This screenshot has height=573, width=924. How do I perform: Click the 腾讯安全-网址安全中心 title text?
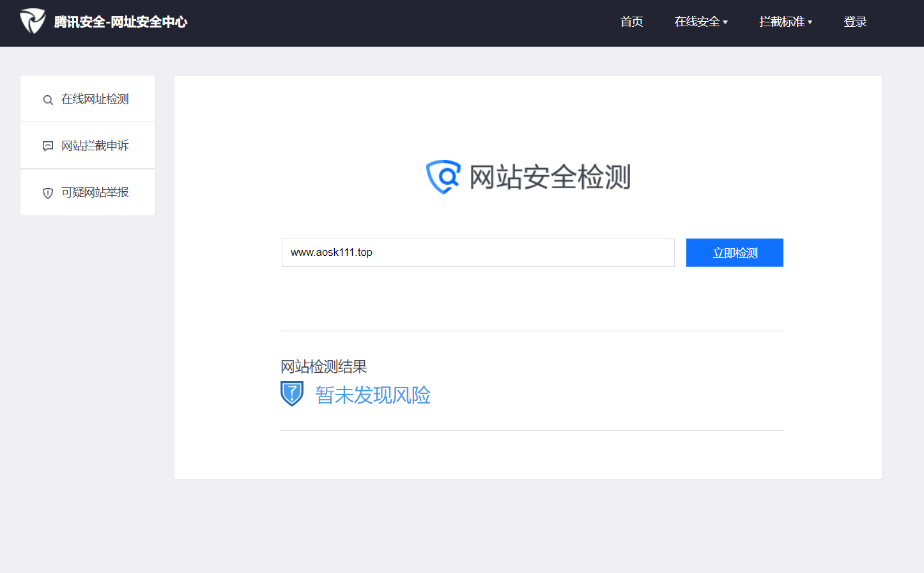pos(121,22)
